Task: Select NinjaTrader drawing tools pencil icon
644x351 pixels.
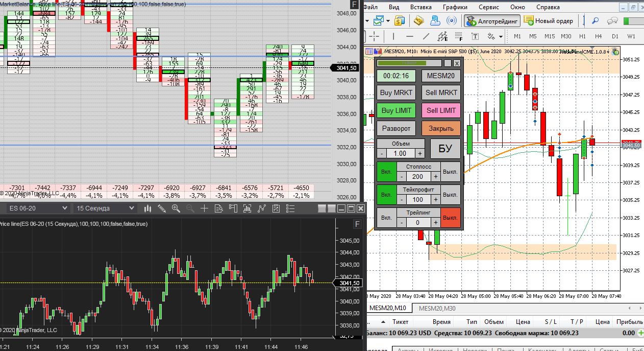Action: click(x=162, y=208)
